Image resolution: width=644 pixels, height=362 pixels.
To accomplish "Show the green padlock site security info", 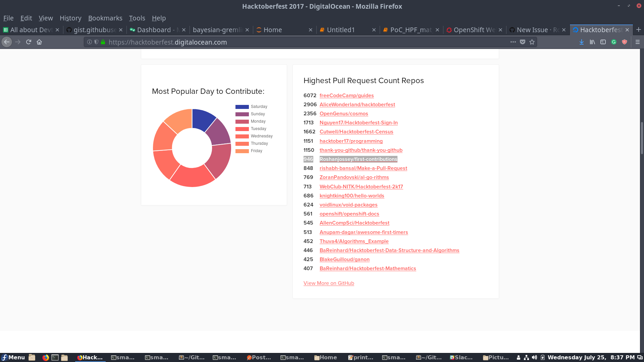I will coord(103,42).
